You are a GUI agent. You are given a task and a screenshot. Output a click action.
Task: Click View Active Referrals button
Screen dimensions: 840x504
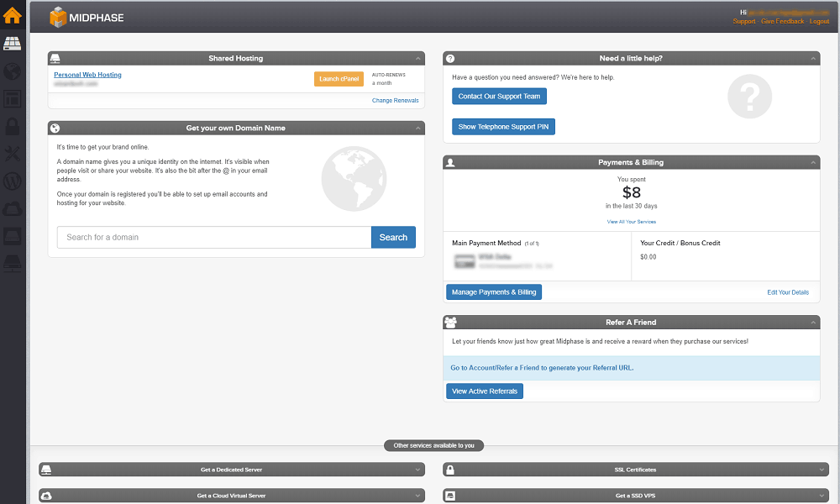(485, 391)
